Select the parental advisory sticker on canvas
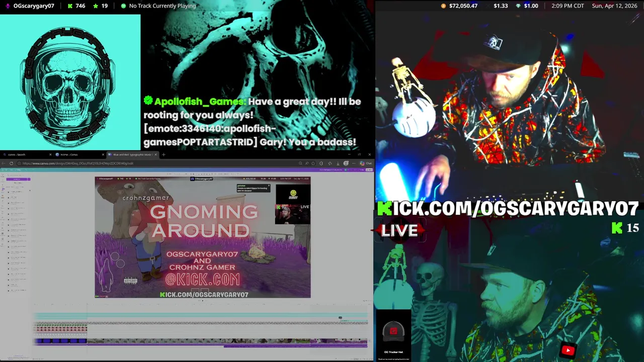This screenshot has width=644, height=362. [x=130, y=281]
